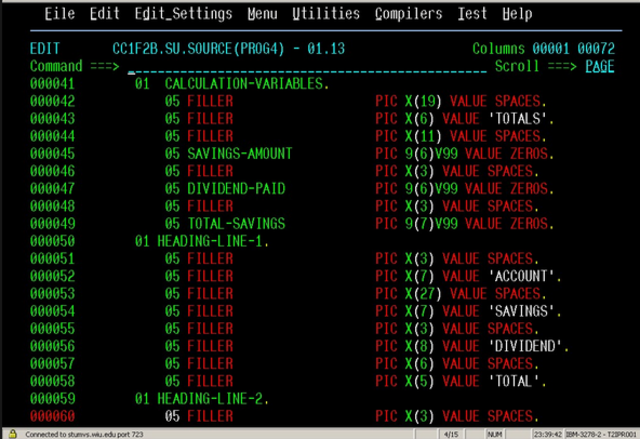Viewport: 640px width, 439px height.
Task: Click the SAVINGS-AMOUNT field name
Action: (x=240, y=154)
